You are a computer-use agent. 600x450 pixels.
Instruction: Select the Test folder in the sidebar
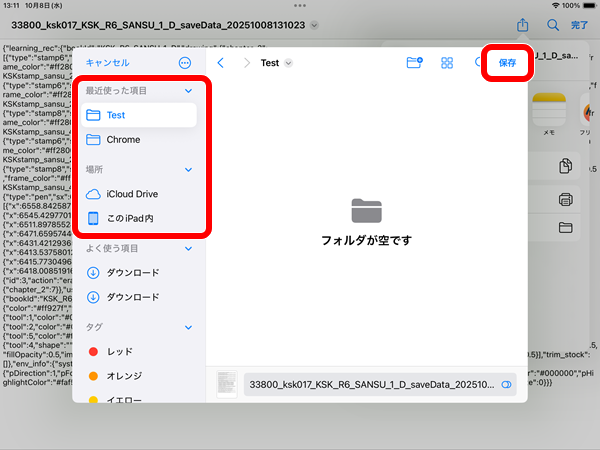point(139,115)
